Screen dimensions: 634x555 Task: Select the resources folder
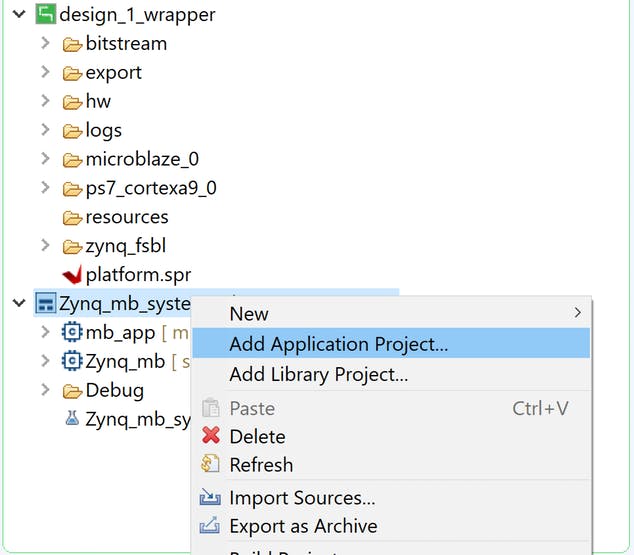pos(126,217)
